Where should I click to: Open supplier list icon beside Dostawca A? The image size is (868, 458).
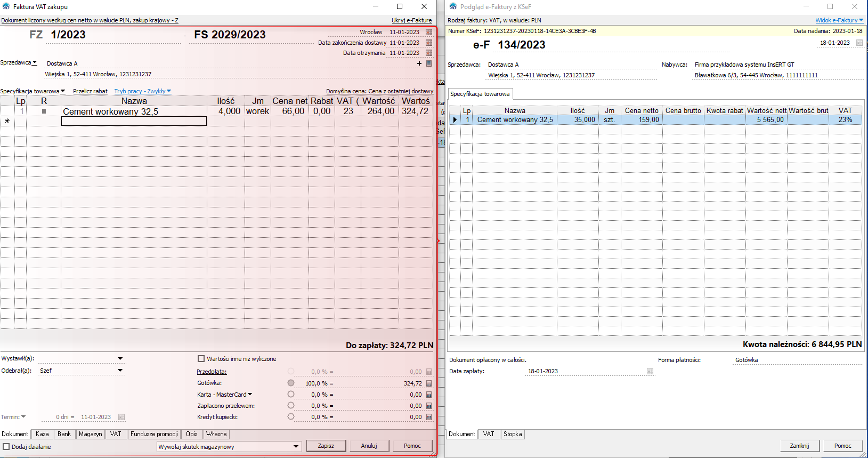click(429, 63)
